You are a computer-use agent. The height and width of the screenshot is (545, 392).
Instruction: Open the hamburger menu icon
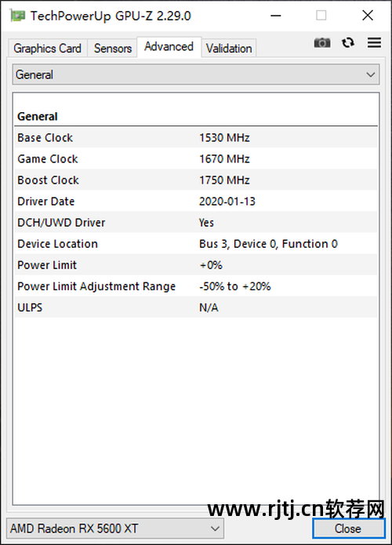(x=374, y=42)
